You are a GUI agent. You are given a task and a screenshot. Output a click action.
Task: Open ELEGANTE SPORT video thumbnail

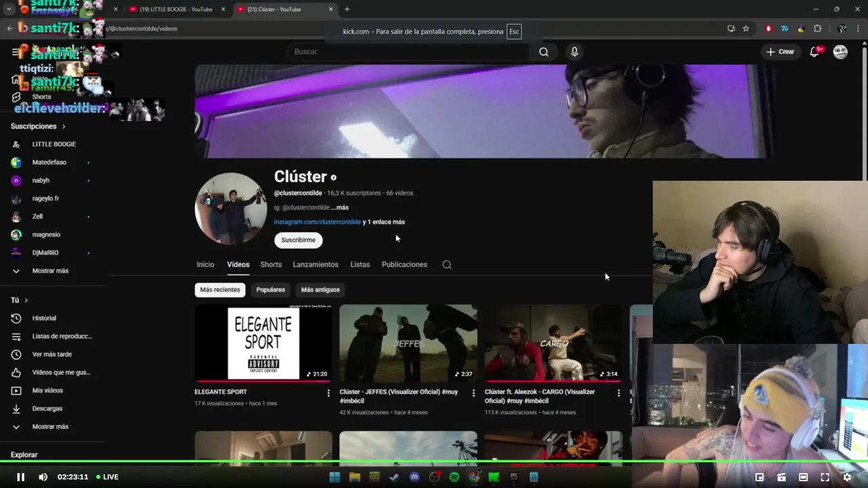tap(263, 343)
